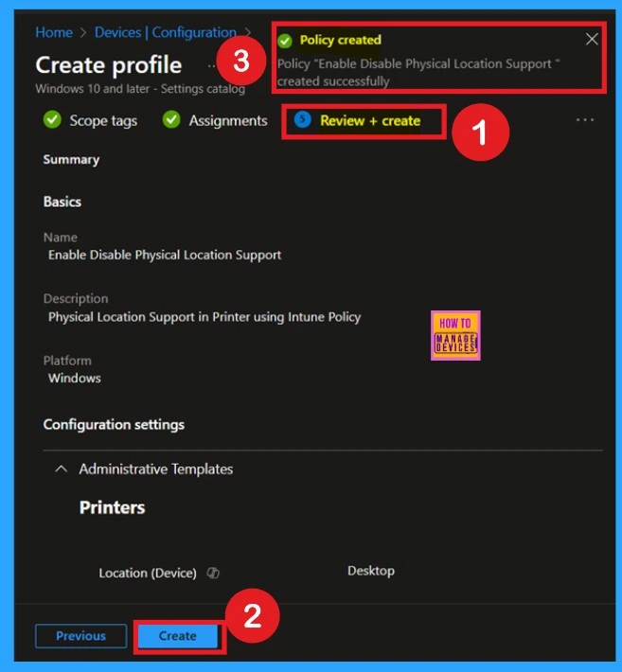Click the Configuration settings heading
622x672 pixels.
114,425
